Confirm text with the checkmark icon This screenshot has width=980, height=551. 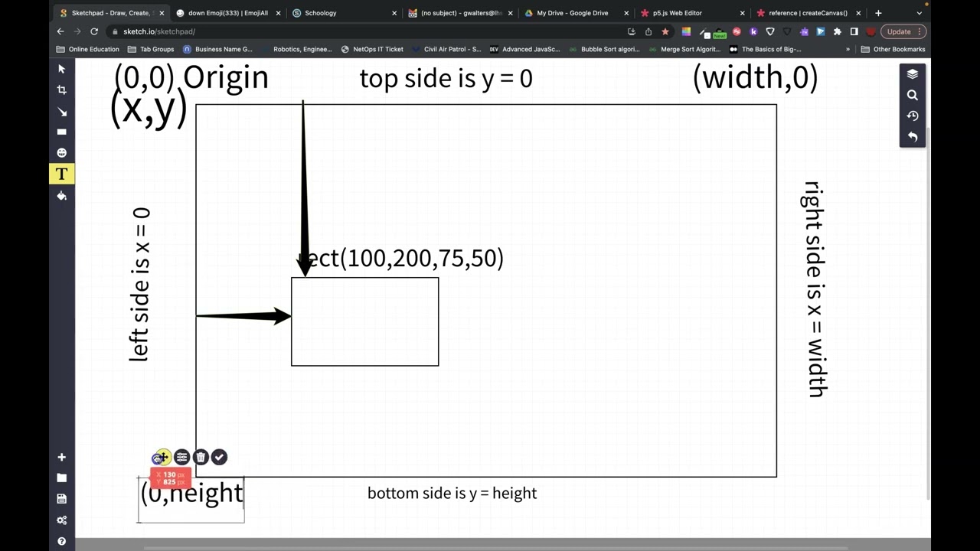(x=220, y=457)
